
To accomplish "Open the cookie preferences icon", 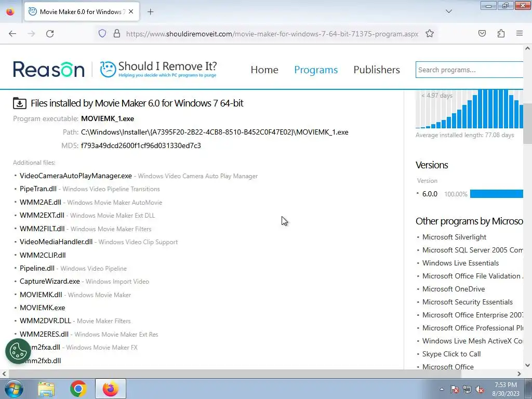I will point(18,351).
